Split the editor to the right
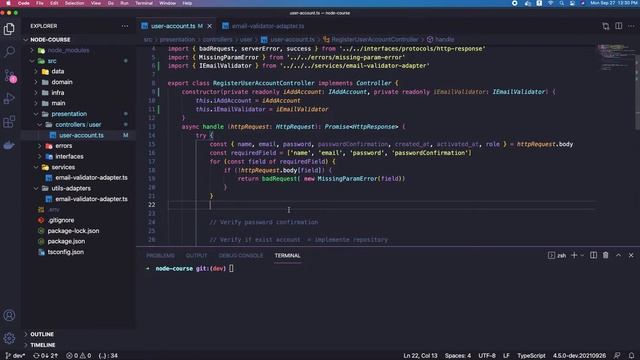This screenshot has width=640, height=360. click(619, 26)
